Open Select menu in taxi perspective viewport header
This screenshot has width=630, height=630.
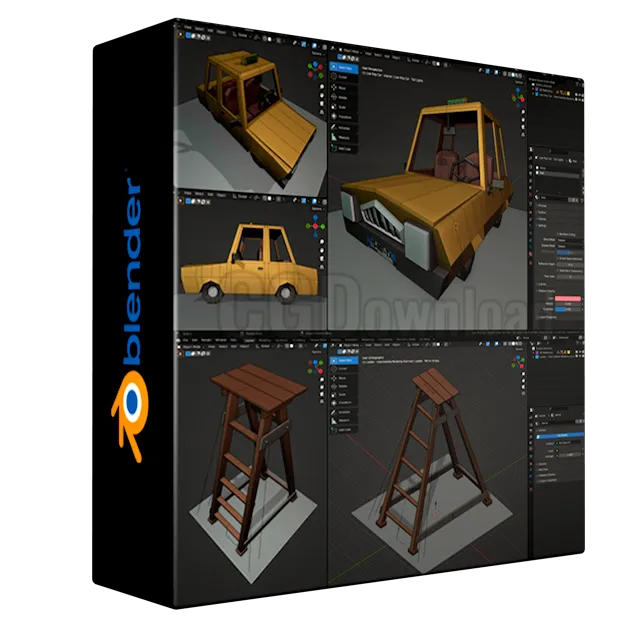click(378, 55)
